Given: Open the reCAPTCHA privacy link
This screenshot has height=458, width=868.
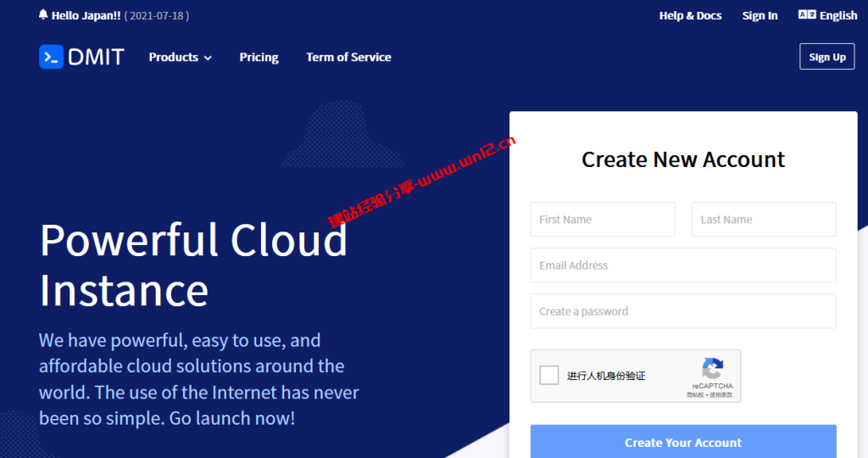Looking at the screenshot, I should pos(695,395).
